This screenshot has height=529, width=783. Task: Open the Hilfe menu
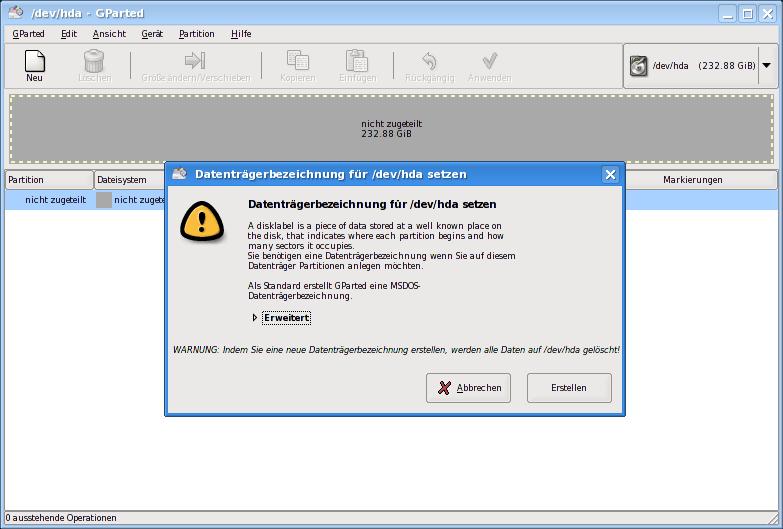tap(241, 33)
